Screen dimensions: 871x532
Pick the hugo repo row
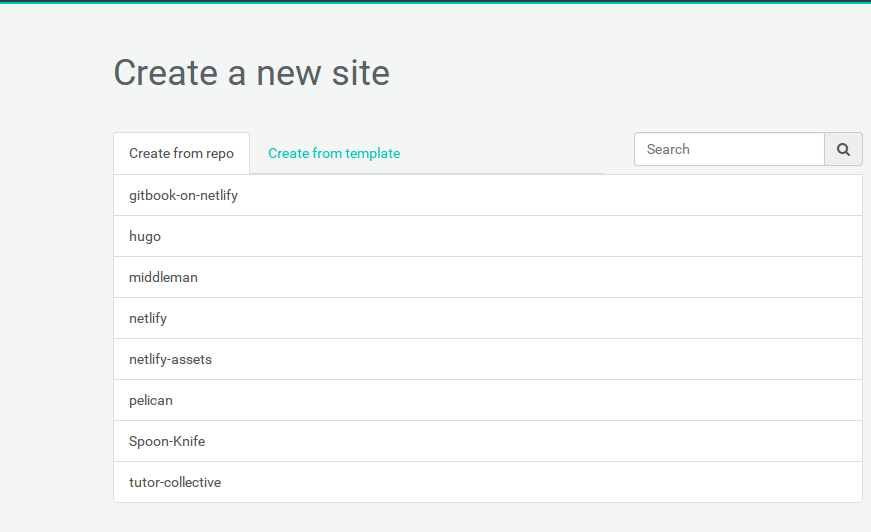tap(488, 237)
